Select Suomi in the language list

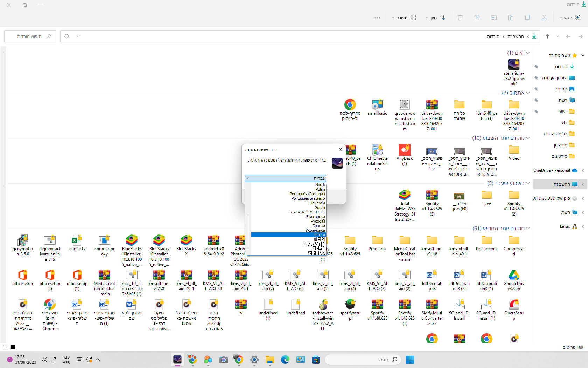(x=320, y=207)
